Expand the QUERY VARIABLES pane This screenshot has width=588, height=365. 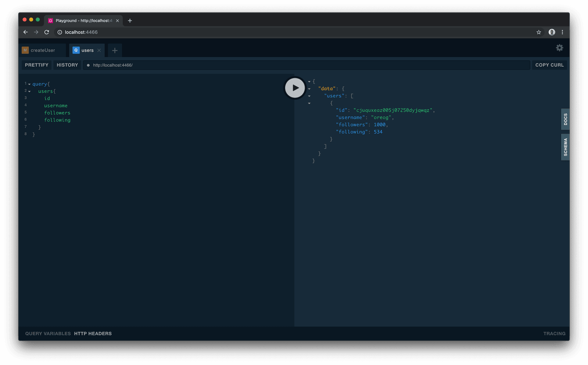coord(48,333)
